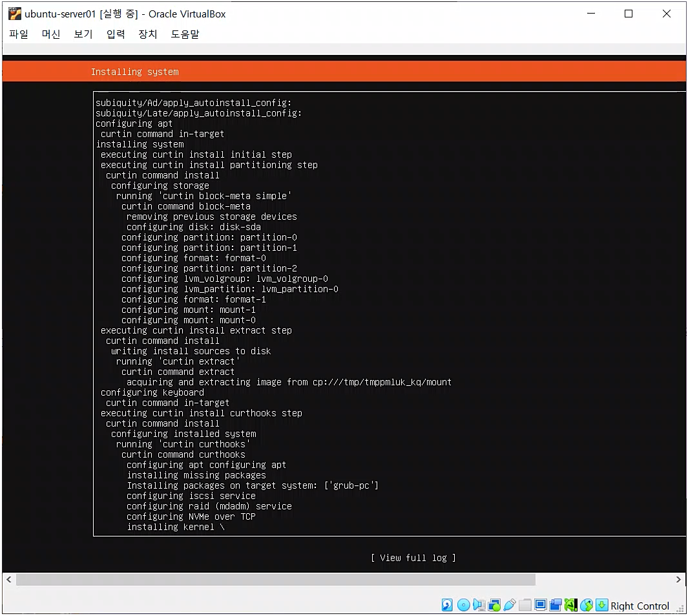Open the 머신 menu
The width and height of the screenshot is (688, 616).
tap(51, 34)
